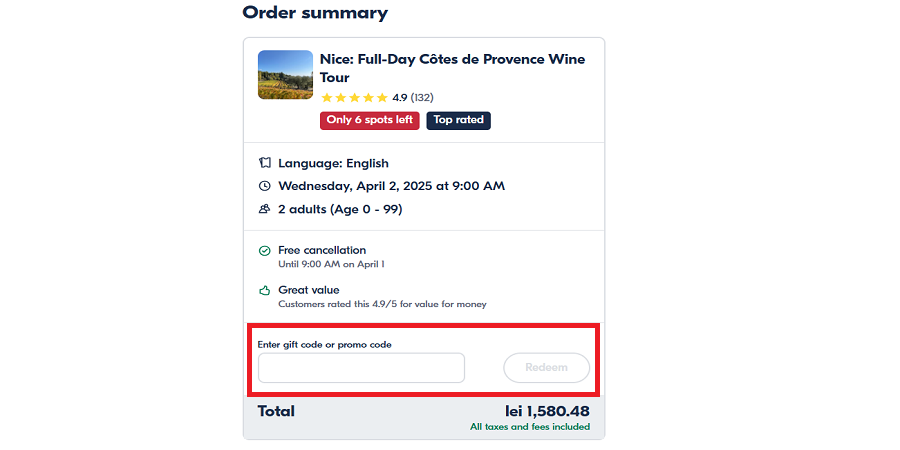This screenshot has height=450, width=900.
Task: Click the 2 adults participant text
Action: [340, 209]
